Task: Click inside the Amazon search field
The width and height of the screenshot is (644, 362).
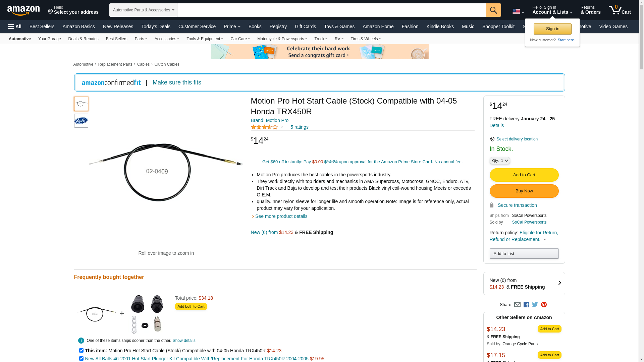Action: click(331, 10)
